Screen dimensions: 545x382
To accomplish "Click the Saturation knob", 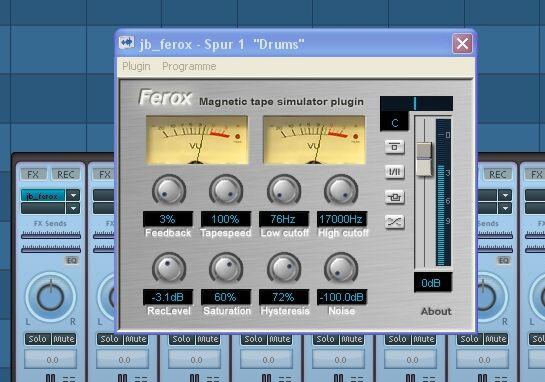I will [x=226, y=268].
